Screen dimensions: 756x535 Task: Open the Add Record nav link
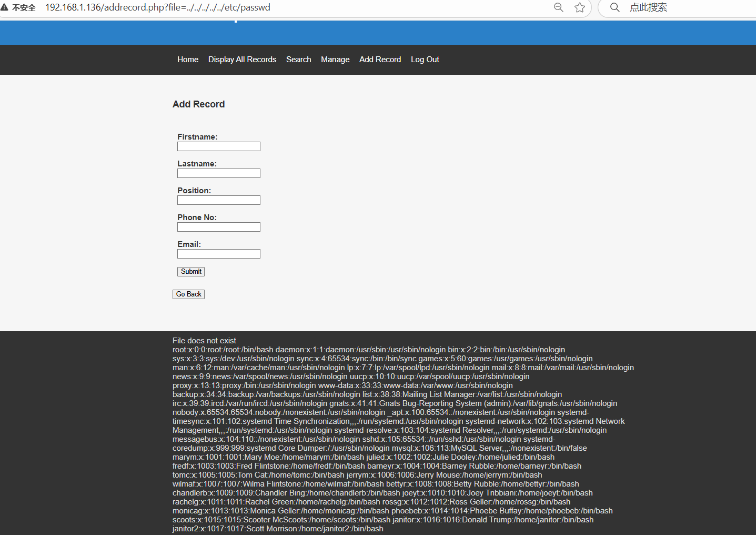(x=380, y=60)
